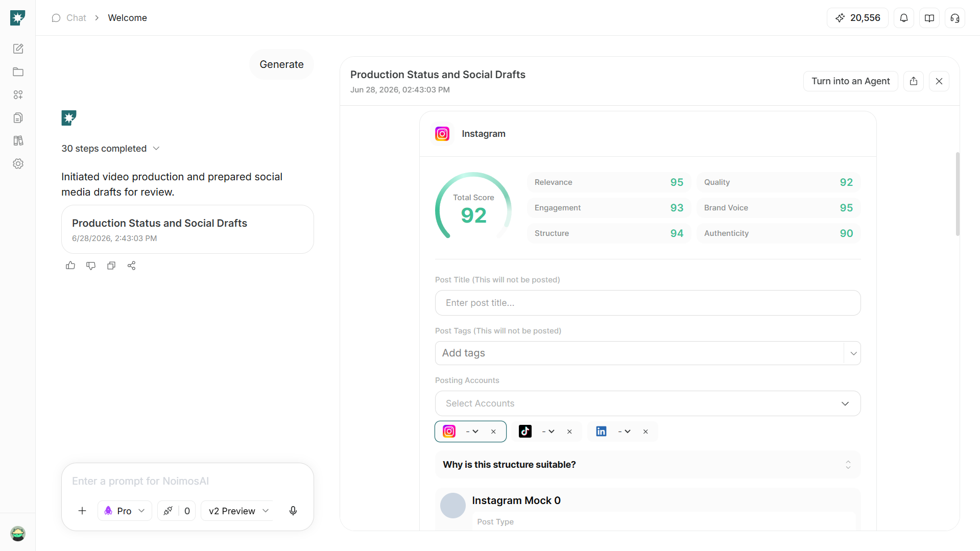Open the guide book icon in the header

tap(929, 18)
